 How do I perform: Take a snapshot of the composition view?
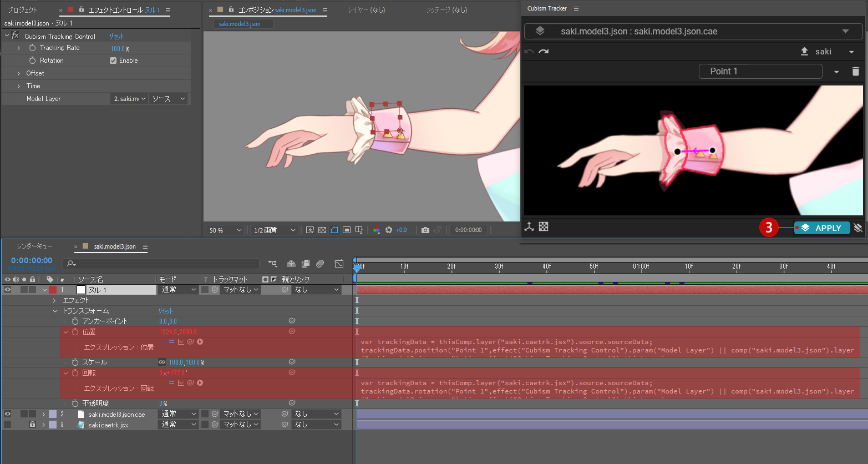[x=425, y=229]
